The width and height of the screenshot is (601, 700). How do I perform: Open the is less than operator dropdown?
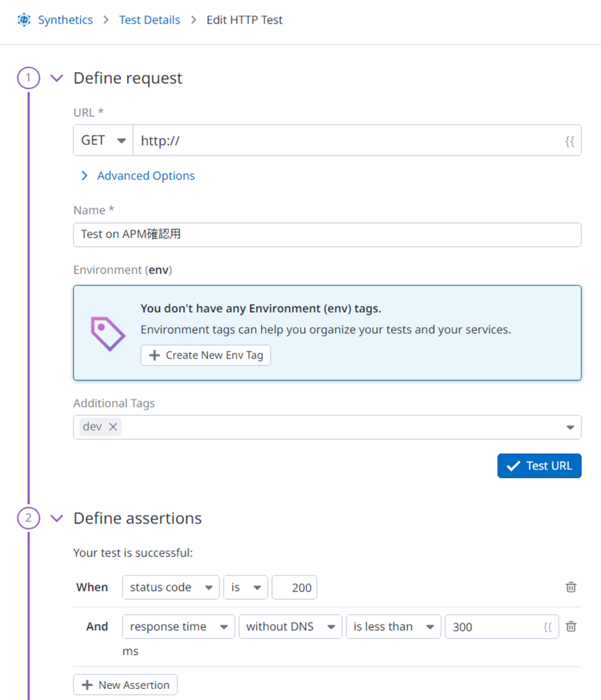(x=393, y=626)
